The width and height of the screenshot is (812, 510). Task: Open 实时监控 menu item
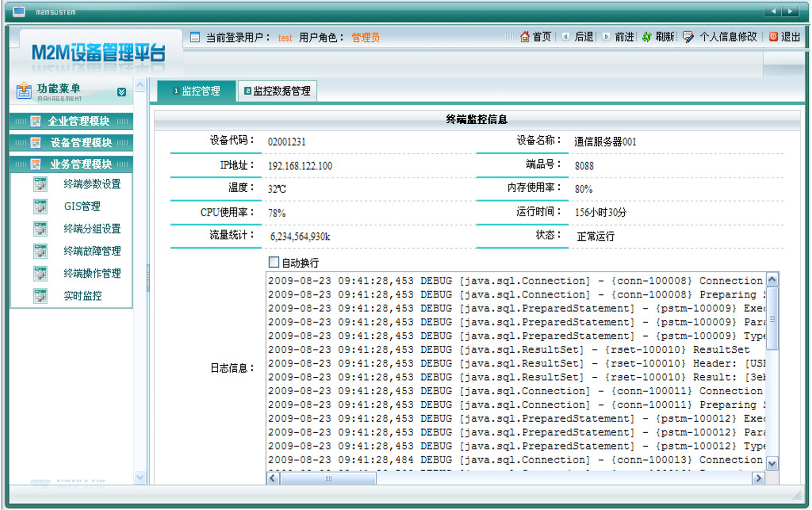83,296
